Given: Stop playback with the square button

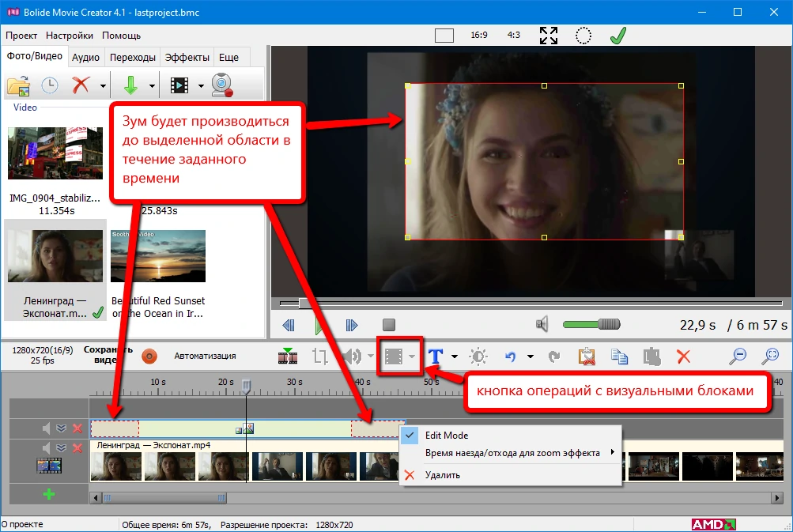Looking at the screenshot, I should point(388,325).
